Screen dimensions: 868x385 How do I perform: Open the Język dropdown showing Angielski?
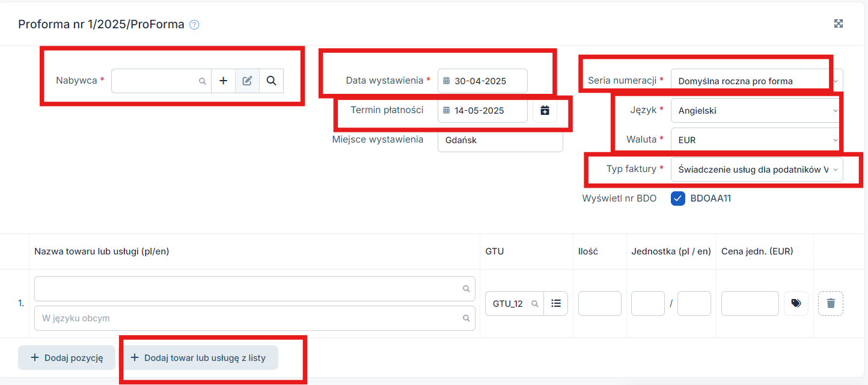click(756, 111)
